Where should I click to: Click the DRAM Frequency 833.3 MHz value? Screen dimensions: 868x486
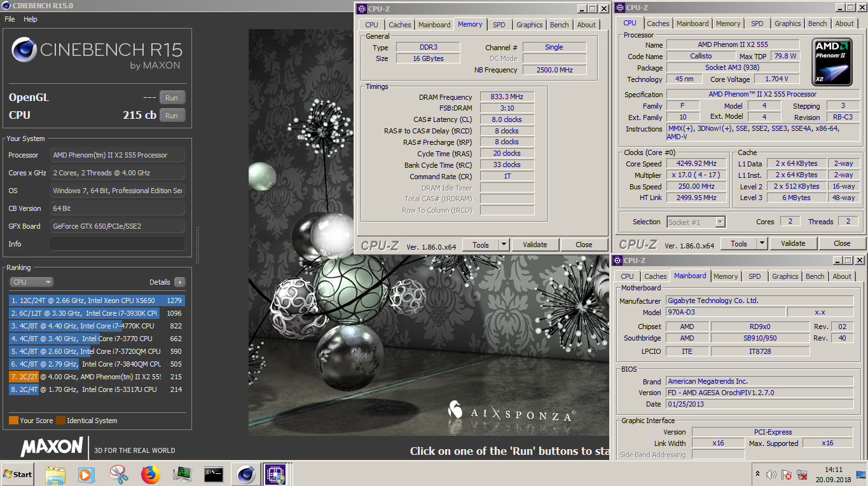tap(507, 97)
